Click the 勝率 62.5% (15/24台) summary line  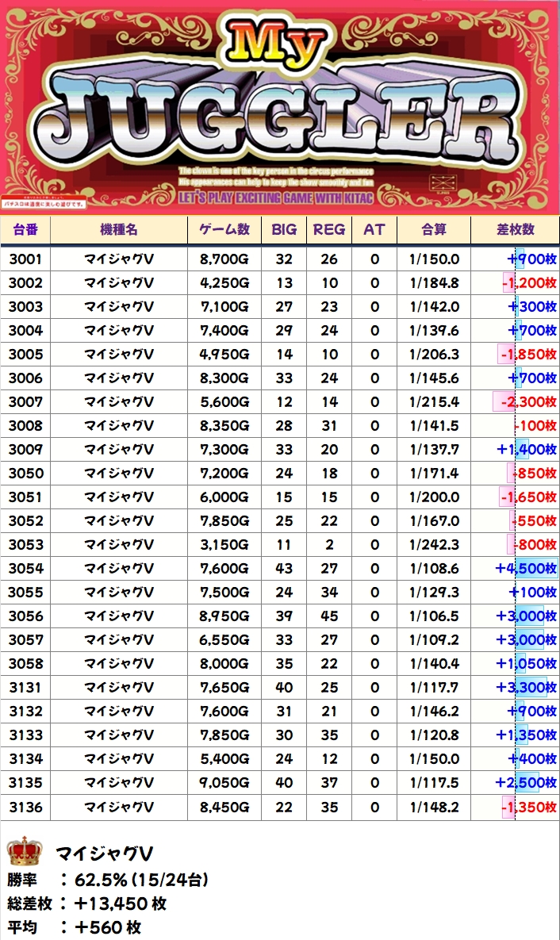[108, 880]
